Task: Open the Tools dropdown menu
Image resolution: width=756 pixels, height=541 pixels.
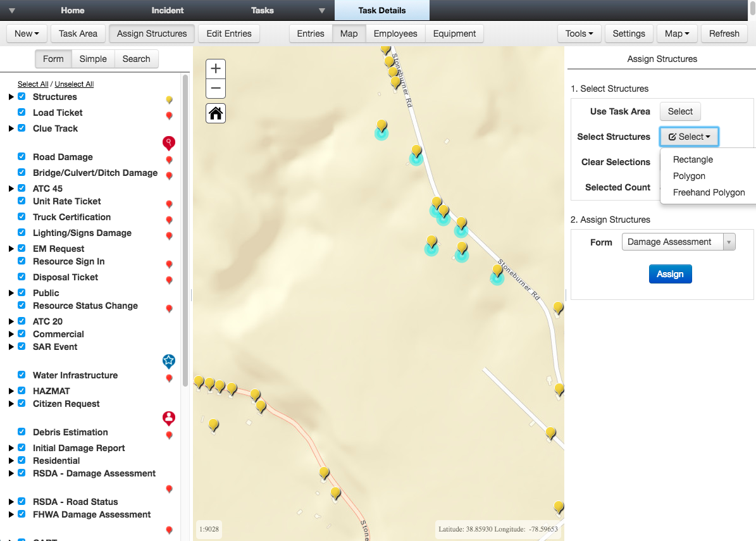Action: tap(579, 34)
